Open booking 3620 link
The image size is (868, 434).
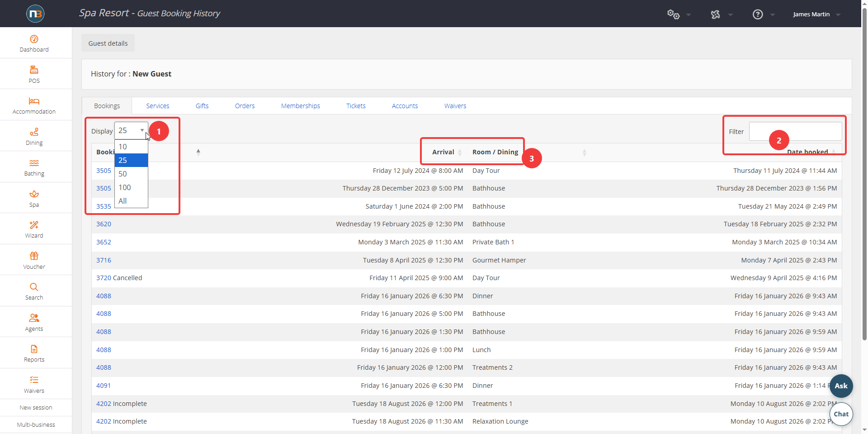click(104, 224)
